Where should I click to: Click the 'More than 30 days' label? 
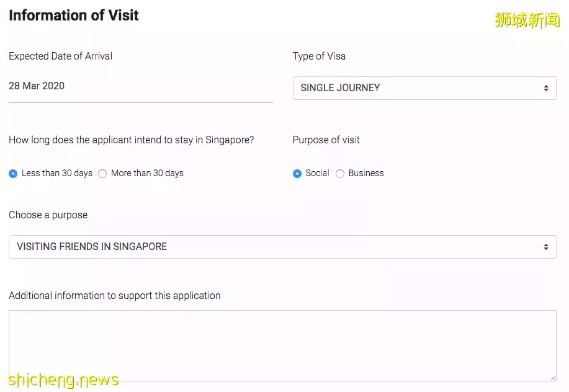147,174
